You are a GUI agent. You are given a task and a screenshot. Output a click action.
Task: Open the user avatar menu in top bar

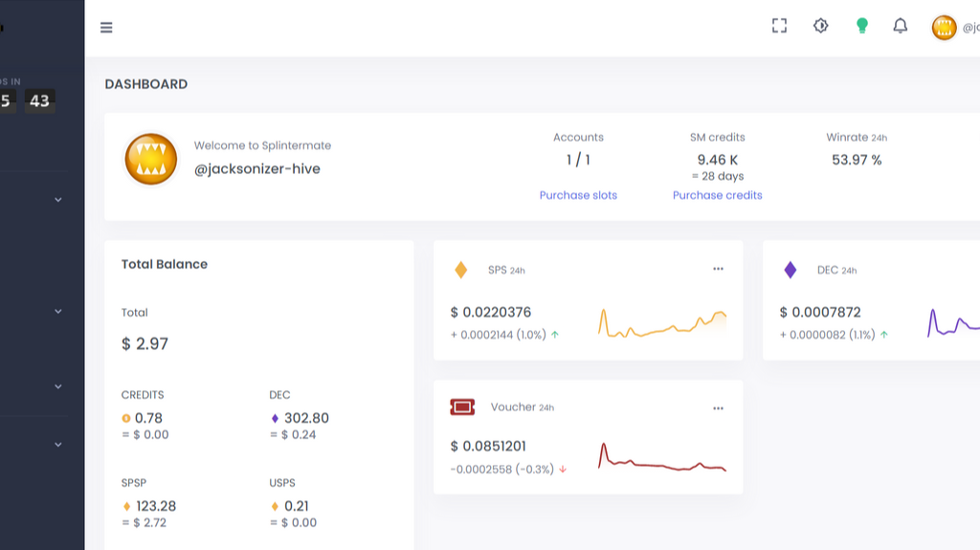pyautogui.click(x=944, y=28)
